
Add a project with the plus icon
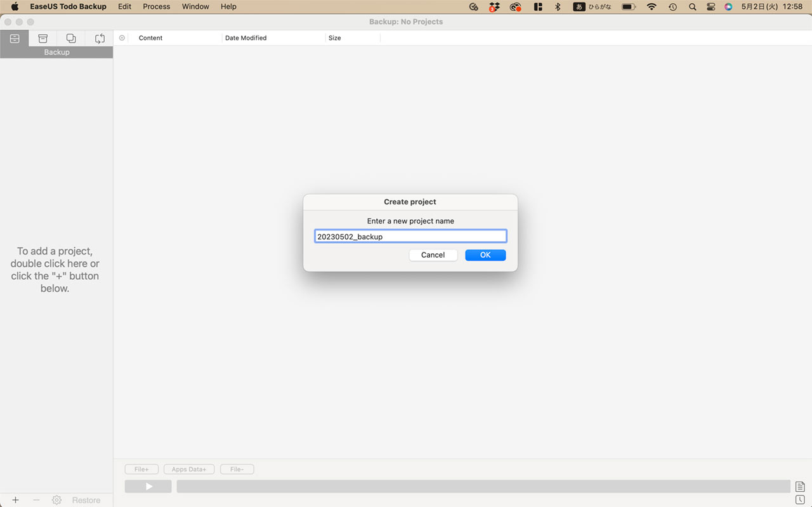coord(15,500)
